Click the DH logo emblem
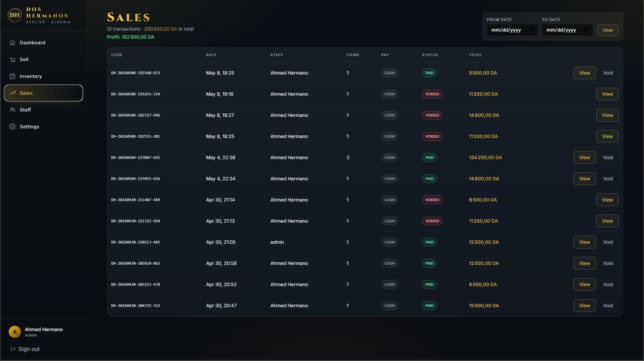The height and width of the screenshot is (361, 644). click(x=15, y=15)
